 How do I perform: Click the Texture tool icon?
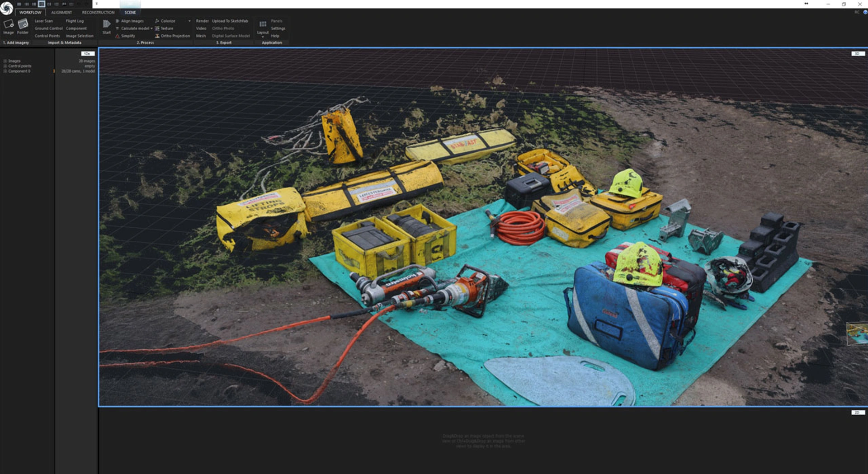pyautogui.click(x=157, y=28)
